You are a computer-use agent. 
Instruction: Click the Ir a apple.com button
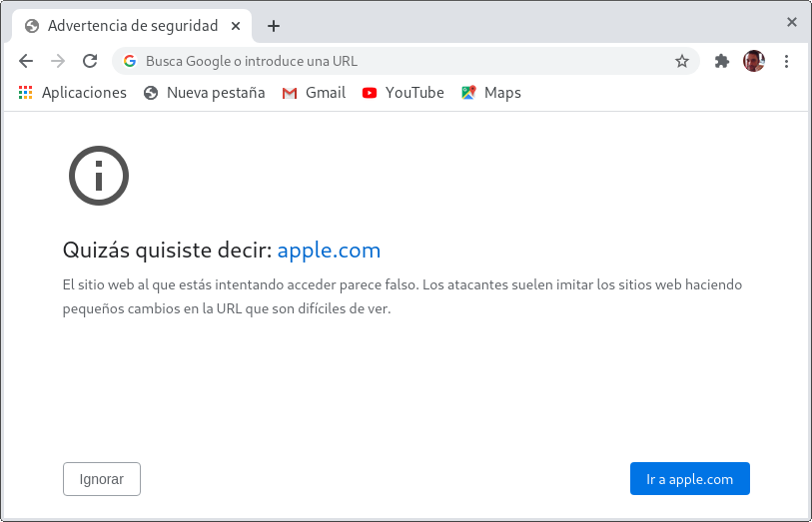(x=690, y=478)
